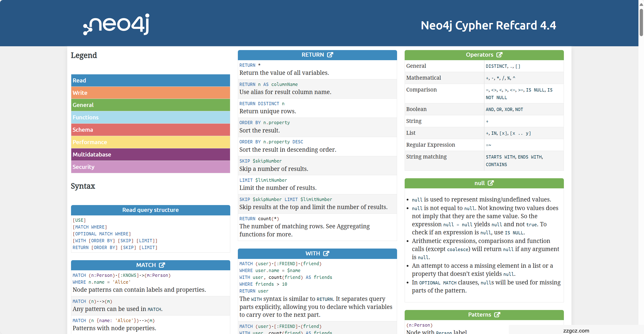Open the external link icon next to Operators
This screenshot has width=644, height=334.
point(499,55)
